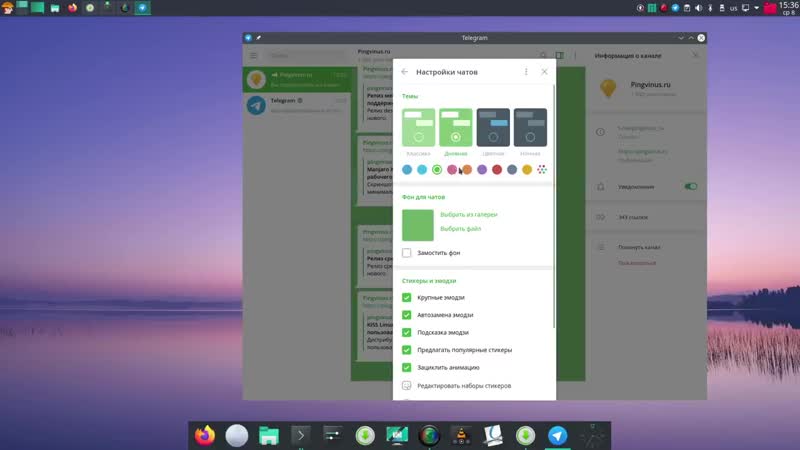This screenshot has width=800, height=450.
Task: Pick the blue accent color
Action: (x=407, y=169)
